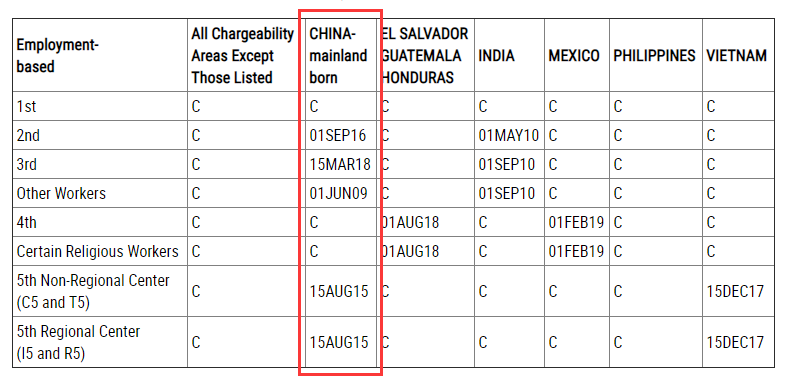The width and height of the screenshot is (796, 384).
Task: Click the 5th Regional Center row label
Action: coord(78,342)
